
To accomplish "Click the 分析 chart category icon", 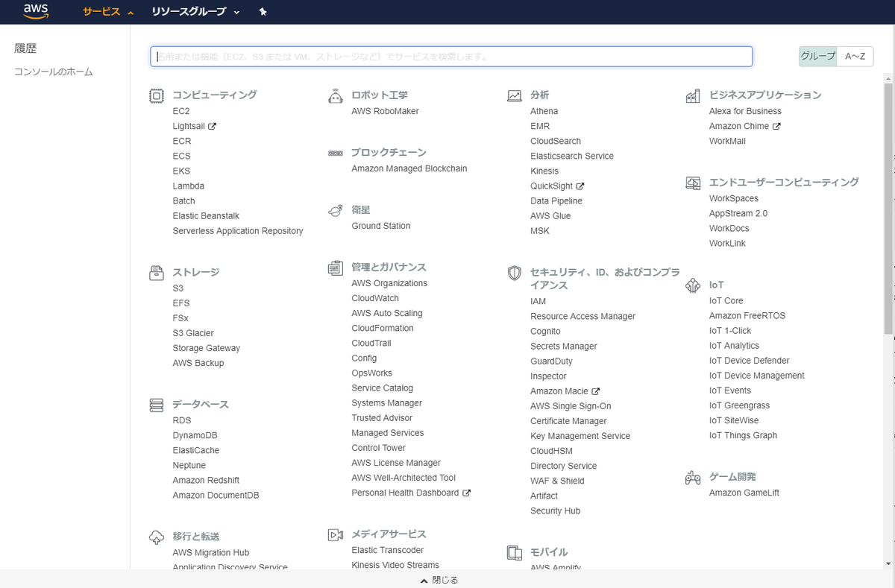I will click(515, 95).
